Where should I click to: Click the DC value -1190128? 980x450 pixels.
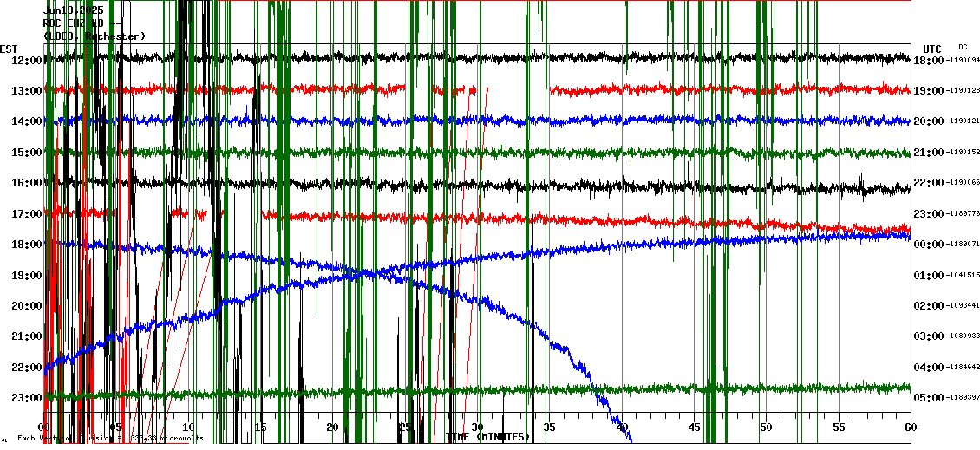(x=962, y=91)
